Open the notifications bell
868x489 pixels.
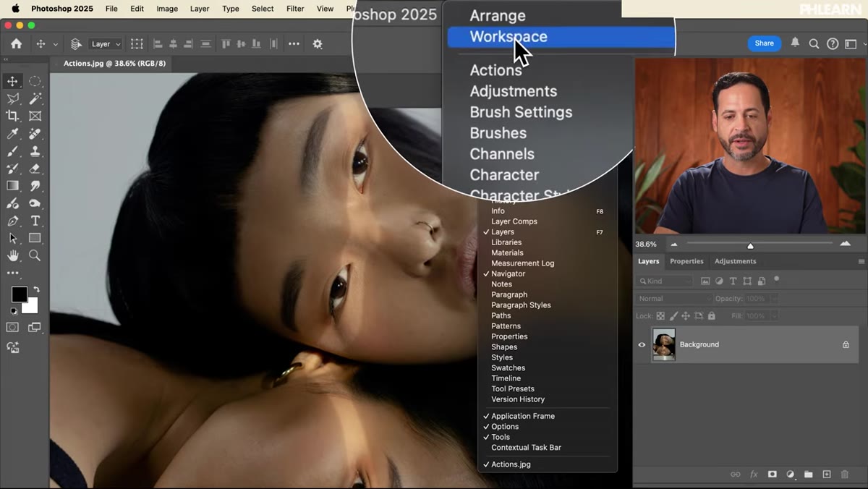(x=795, y=43)
